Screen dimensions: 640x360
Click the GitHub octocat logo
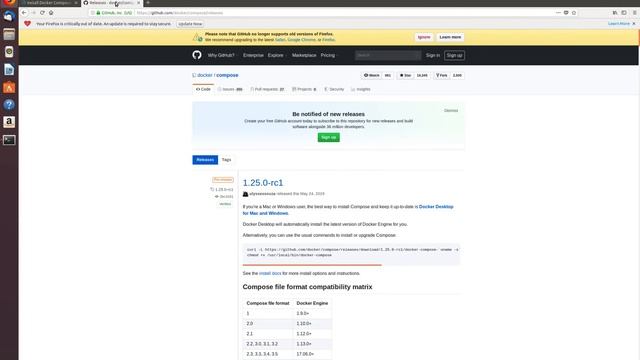click(x=197, y=55)
